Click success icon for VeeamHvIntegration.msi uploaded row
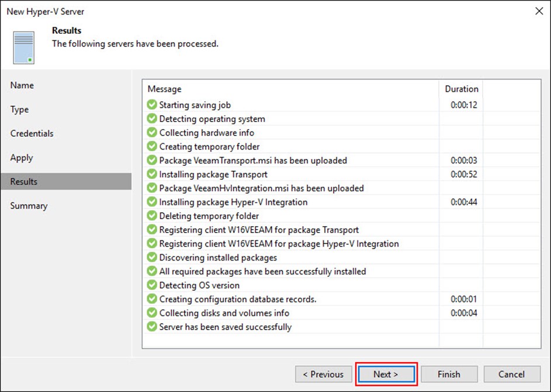This screenshot has width=551, height=392. click(152, 188)
